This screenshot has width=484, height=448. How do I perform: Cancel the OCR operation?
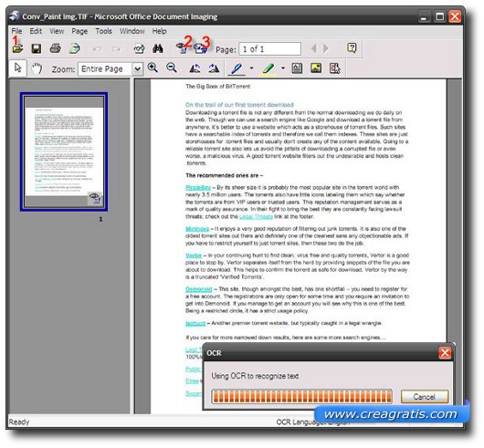click(425, 397)
